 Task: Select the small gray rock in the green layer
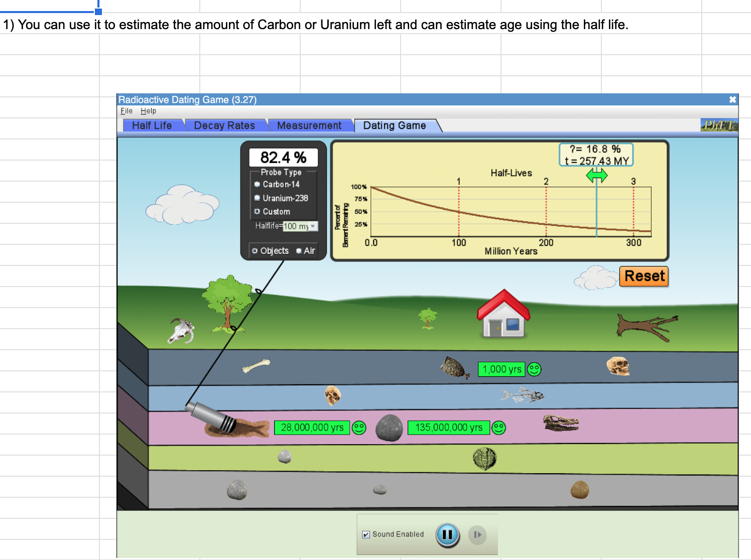pyautogui.click(x=285, y=457)
